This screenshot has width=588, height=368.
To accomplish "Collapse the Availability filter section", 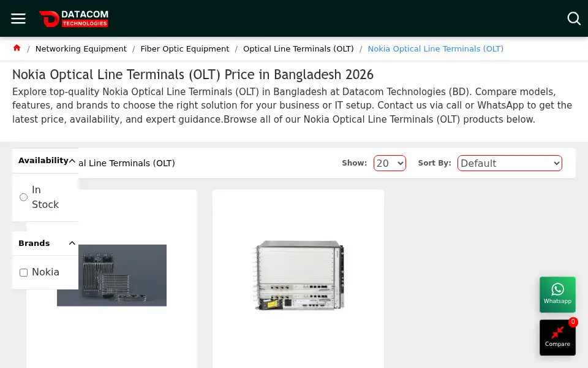I will 72,161.
